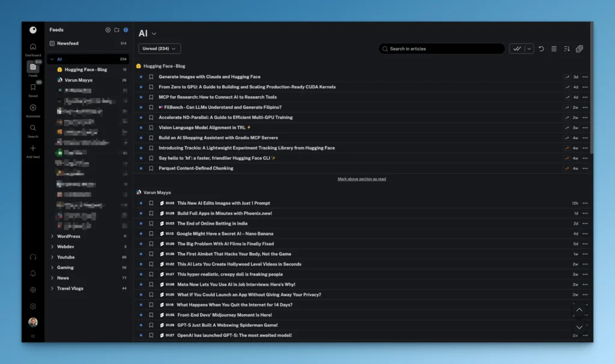Expand the Webdev folder
Viewport: 615px width, 364px height.
[52, 247]
